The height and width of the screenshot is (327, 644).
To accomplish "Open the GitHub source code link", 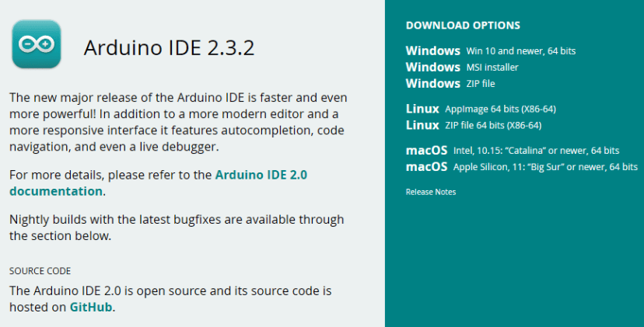I will [x=91, y=307].
